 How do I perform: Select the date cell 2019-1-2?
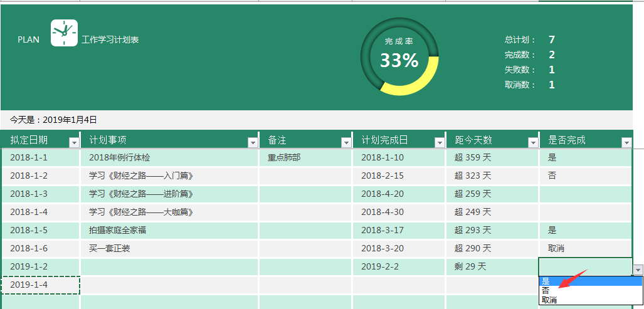(41, 267)
